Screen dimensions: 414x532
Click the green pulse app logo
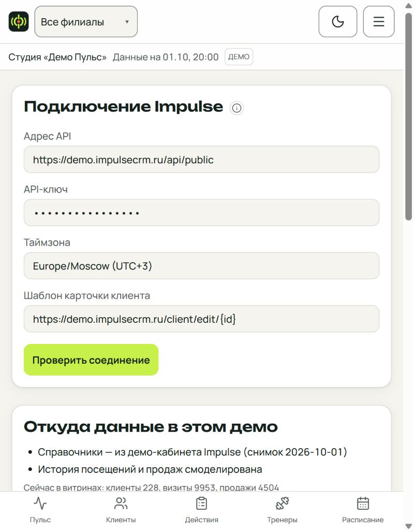click(19, 21)
